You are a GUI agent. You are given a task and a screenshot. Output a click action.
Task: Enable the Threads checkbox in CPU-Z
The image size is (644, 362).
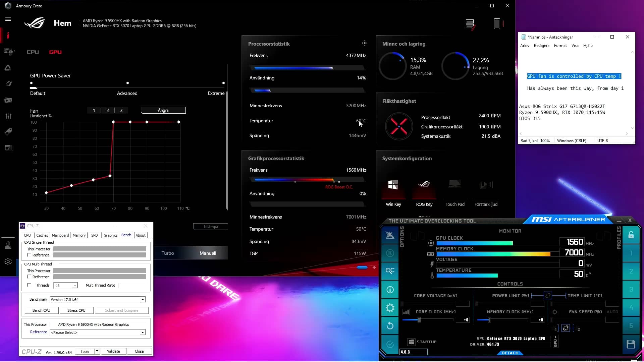[x=29, y=285]
